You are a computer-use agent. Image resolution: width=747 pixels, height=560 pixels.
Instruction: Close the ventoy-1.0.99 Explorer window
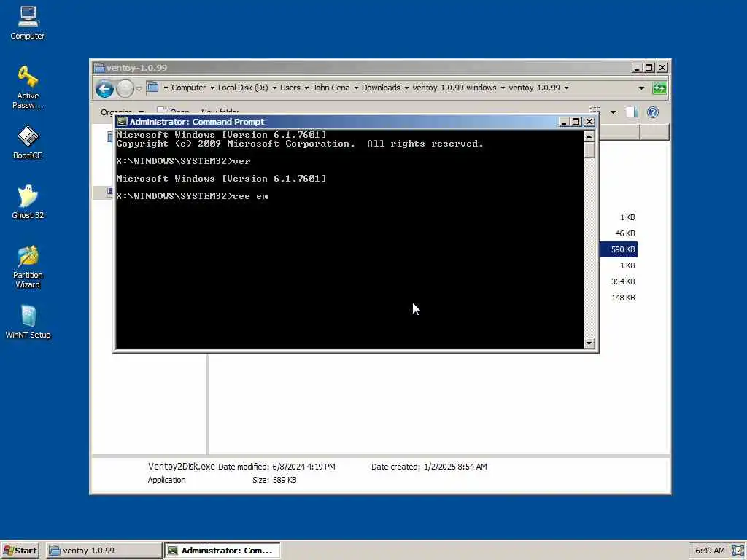(662, 68)
